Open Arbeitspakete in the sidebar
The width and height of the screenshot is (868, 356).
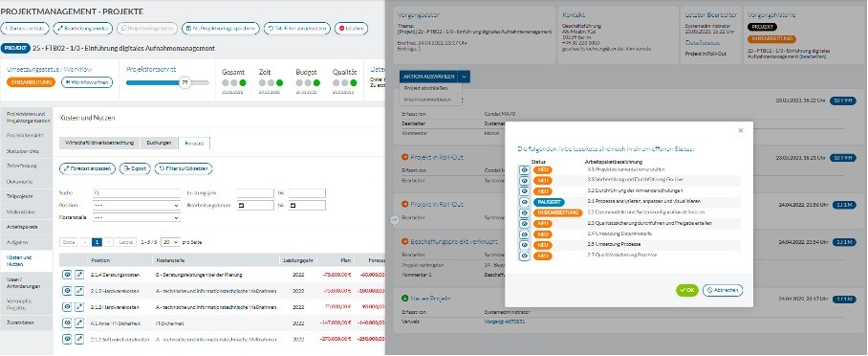point(26,227)
